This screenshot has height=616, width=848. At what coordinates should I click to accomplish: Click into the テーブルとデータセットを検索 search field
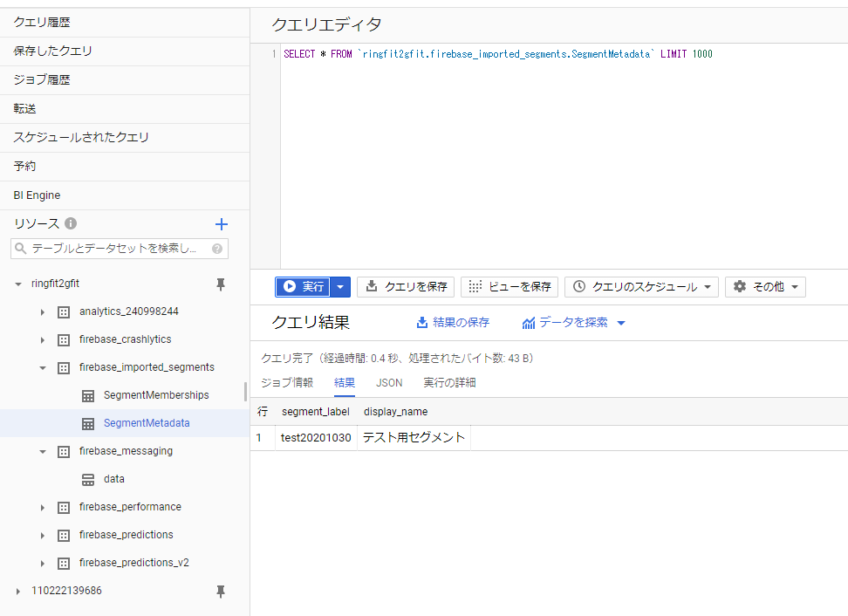click(120, 249)
